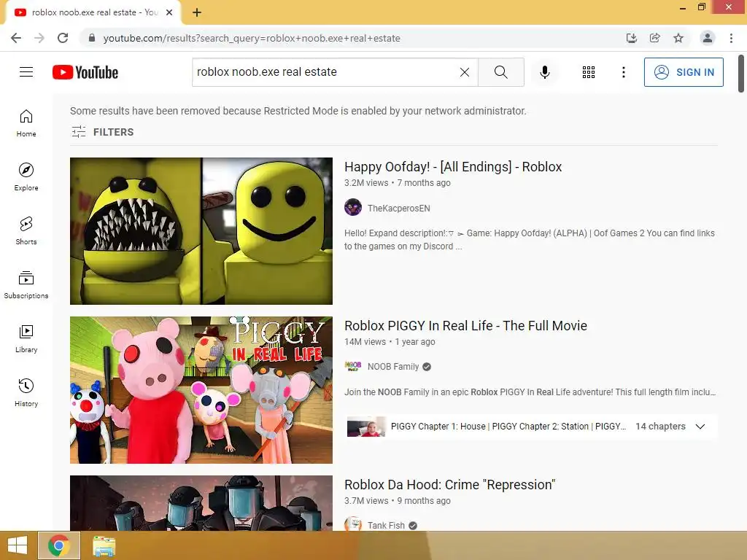This screenshot has height=560, width=747.
Task: Open the FILTERS options
Action: 102,132
